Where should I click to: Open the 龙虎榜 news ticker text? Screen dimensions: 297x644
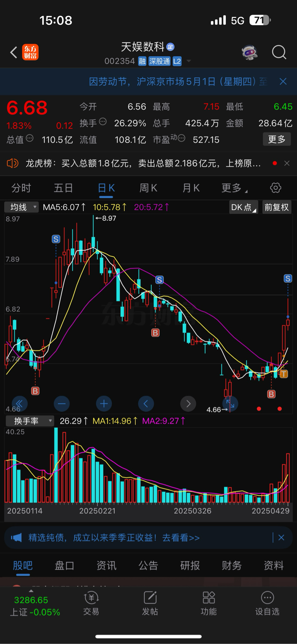[x=143, y=163]
